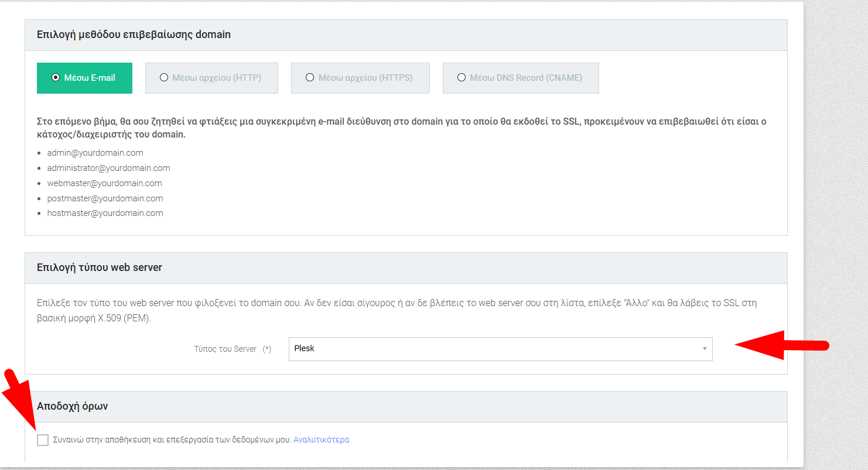Image resolution: width=868 pixels, height=470 pixels.
Task: Choose Μέσω αρχείου (HTTP) validation method
Action: (211, 78)
